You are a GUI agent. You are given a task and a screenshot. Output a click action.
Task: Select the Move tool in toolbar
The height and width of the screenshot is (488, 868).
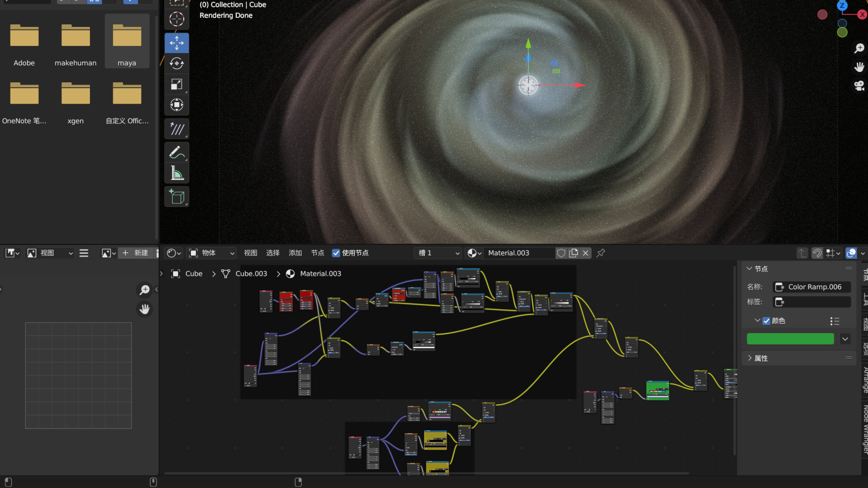[177, 43]
